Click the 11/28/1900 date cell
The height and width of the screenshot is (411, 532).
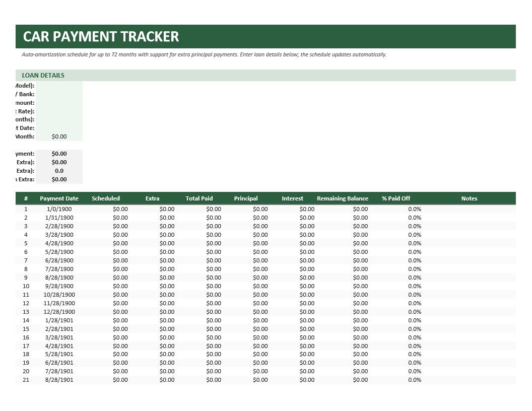click(x=59, y=303)
